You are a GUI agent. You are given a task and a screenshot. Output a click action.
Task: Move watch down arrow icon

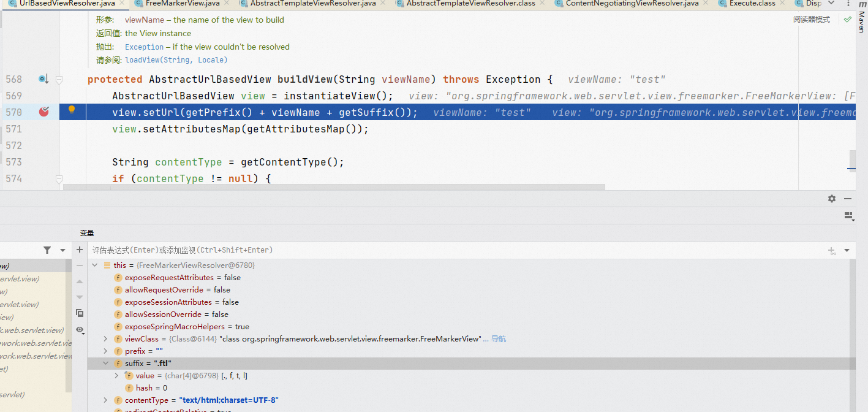(x=80, y=297)
